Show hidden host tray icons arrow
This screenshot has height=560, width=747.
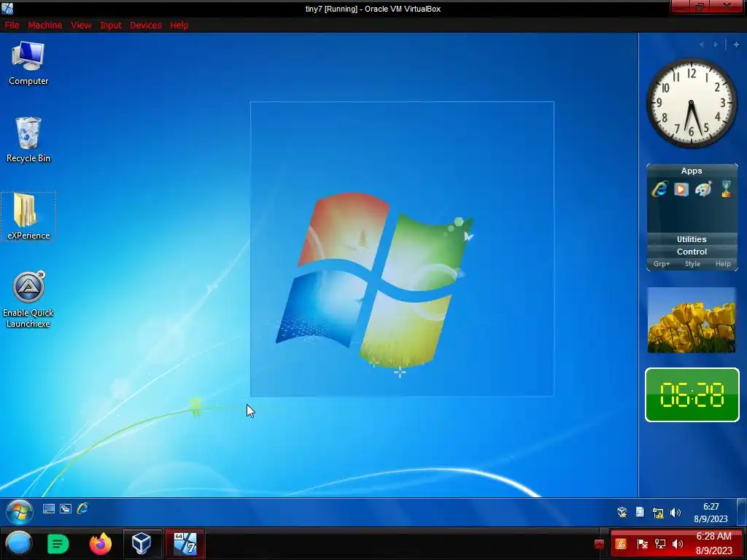click(599, 544)
